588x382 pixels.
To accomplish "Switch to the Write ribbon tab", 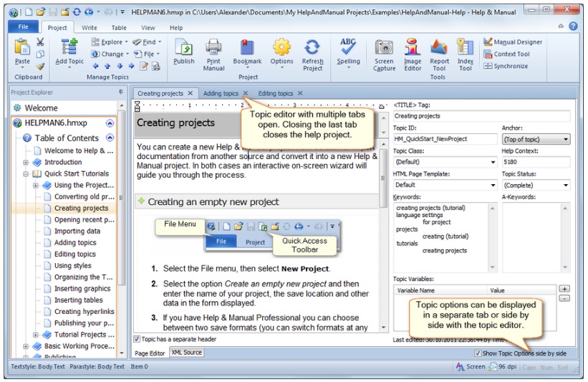I will click(x=90, y=28).
